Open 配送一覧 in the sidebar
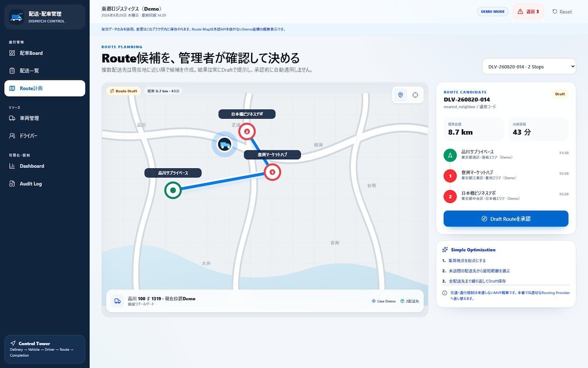 (x=45, y=71)
